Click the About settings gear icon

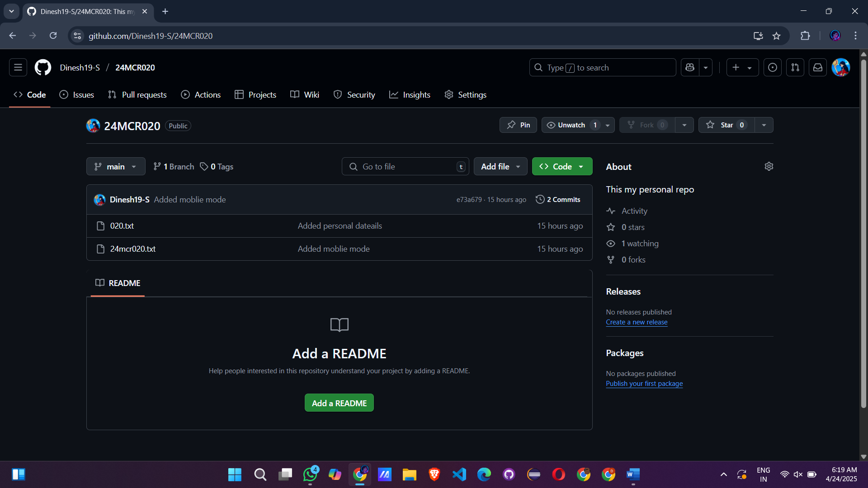point(769,167)
